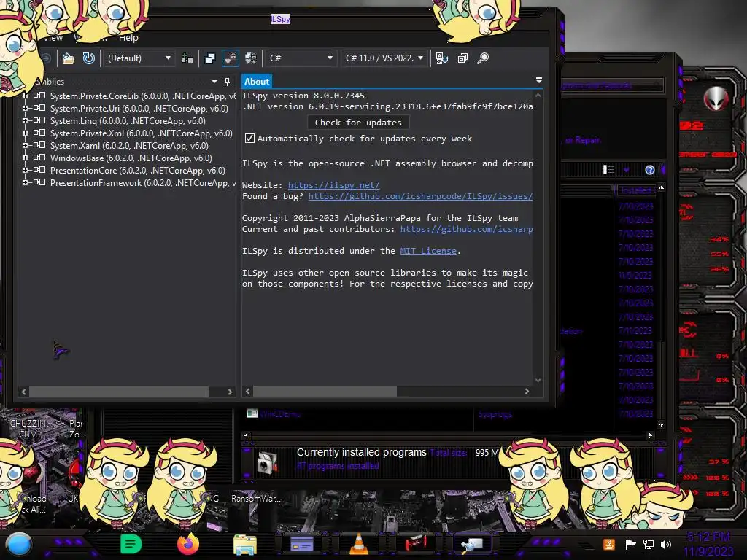The width and height of the screenshot is (747, 560).
Task: Open the contributors GitHub link
Action: [466, 229]
